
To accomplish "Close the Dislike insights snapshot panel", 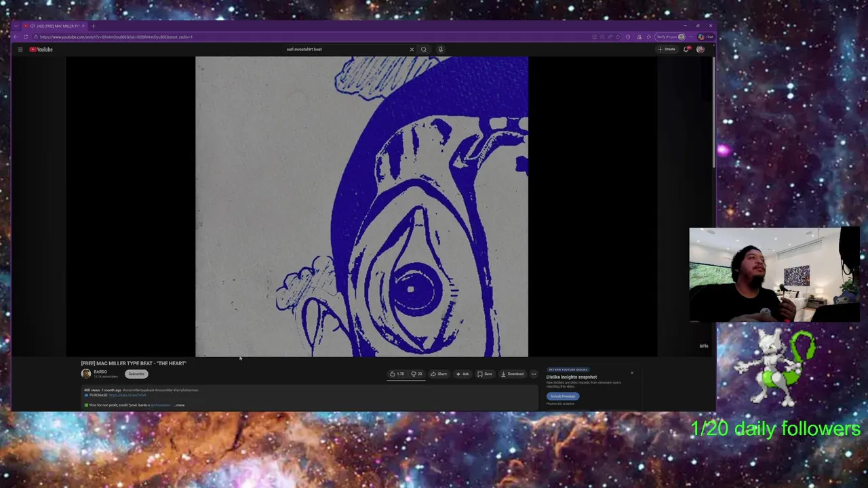I will (632, 373).
